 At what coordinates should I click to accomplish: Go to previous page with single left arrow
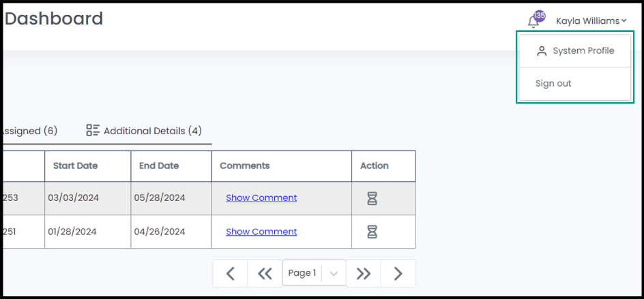pyautogui.click(x=230, y=274)
